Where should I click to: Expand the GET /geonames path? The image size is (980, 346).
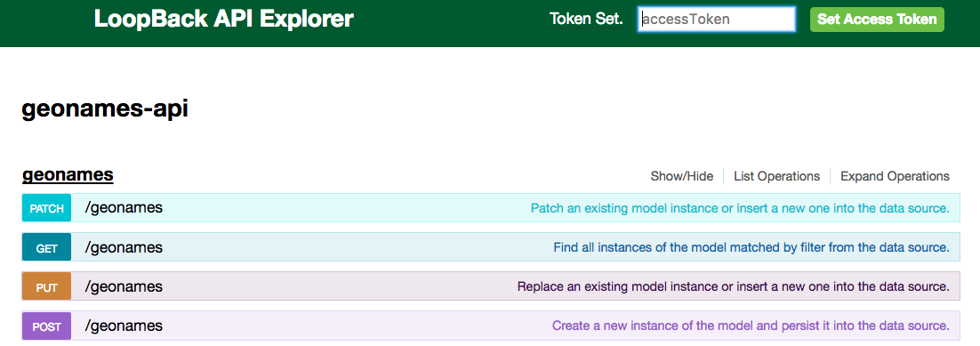coord(124,247)
